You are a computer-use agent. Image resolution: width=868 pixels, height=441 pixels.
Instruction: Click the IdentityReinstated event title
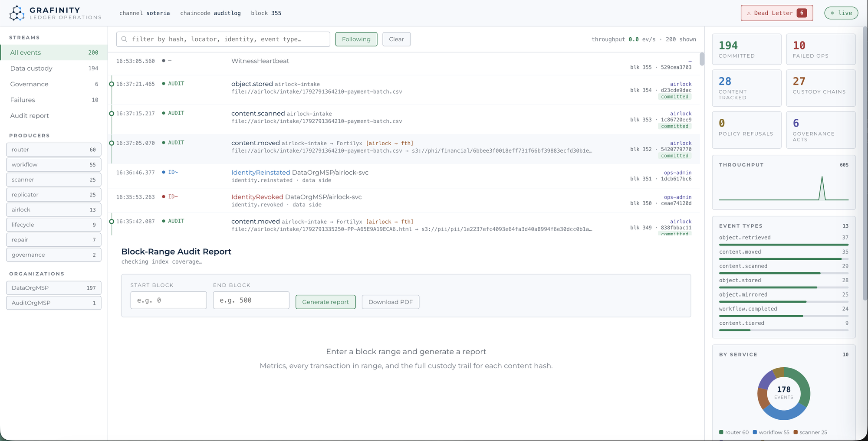260,173
